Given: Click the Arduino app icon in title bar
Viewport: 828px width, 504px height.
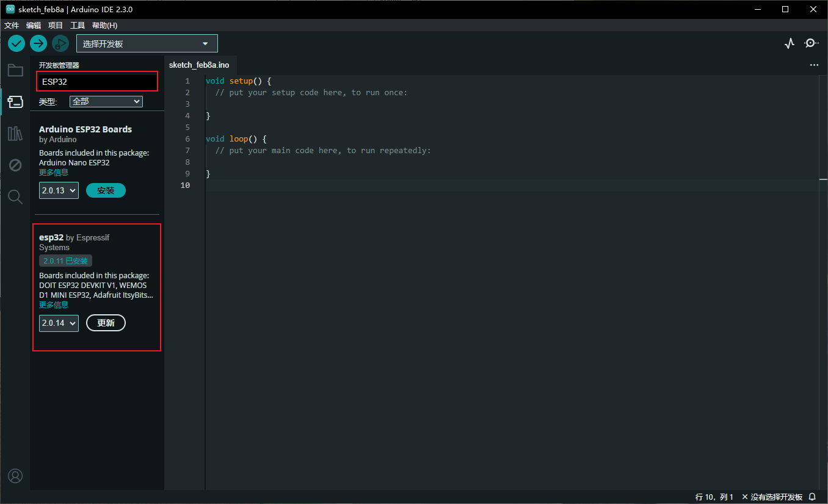Looking at the screenshot, I should coord(10,9).
